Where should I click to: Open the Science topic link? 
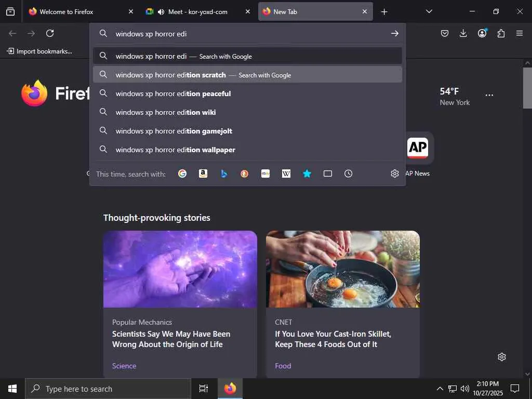click(124, 366)
